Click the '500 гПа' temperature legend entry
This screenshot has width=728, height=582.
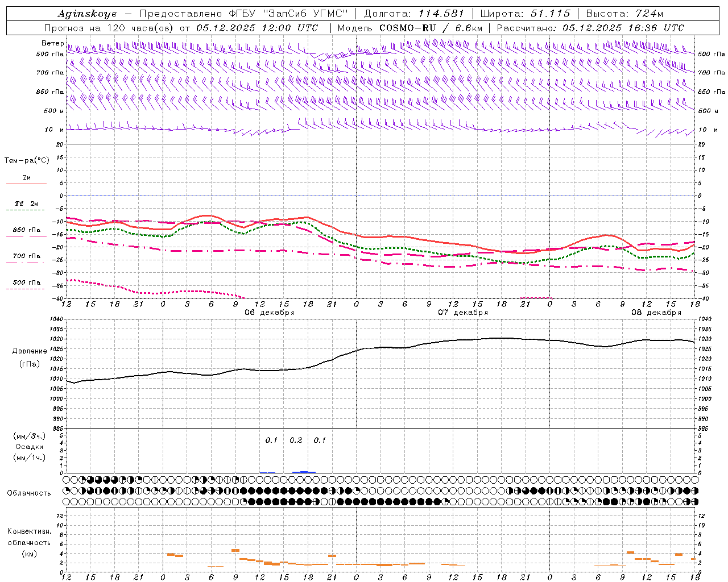click(x=27, y=282)
